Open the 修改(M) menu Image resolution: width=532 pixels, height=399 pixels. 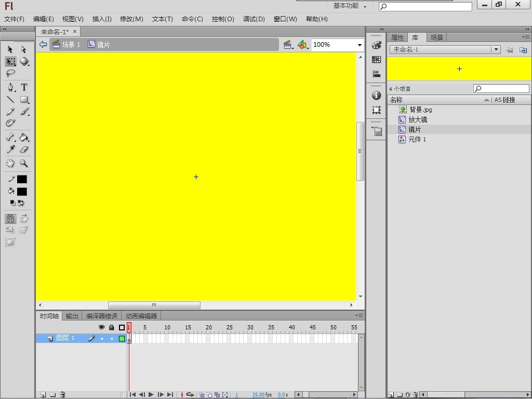pyautogui.click(x=131, y=19)
